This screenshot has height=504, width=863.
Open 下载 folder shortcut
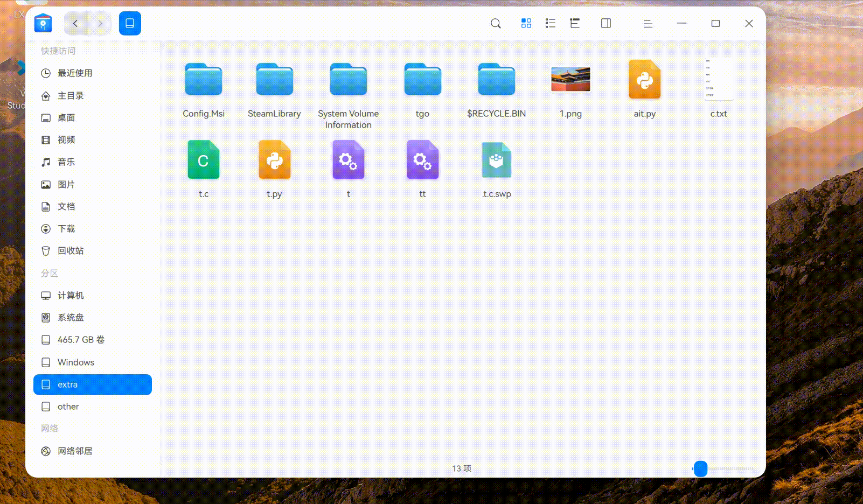[93, 228]
